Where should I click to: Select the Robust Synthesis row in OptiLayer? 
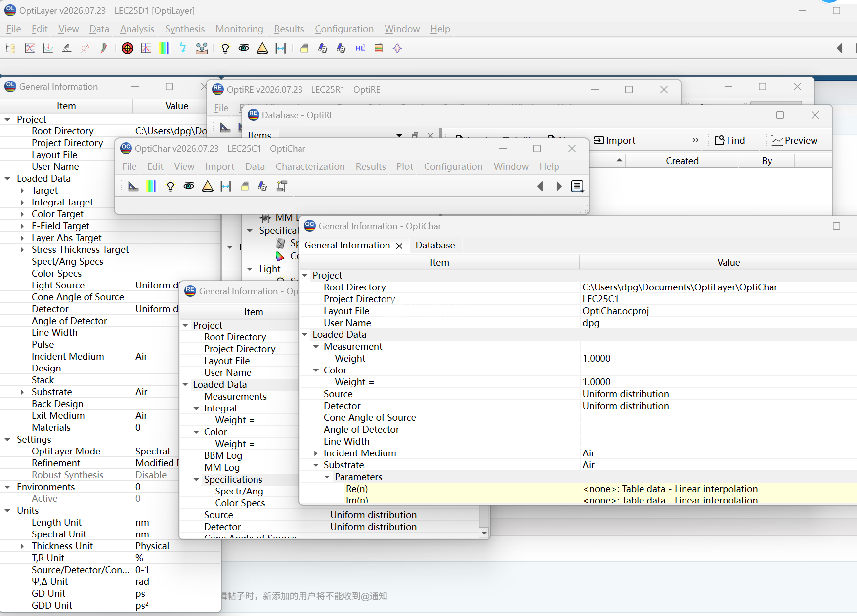[111, 475]
